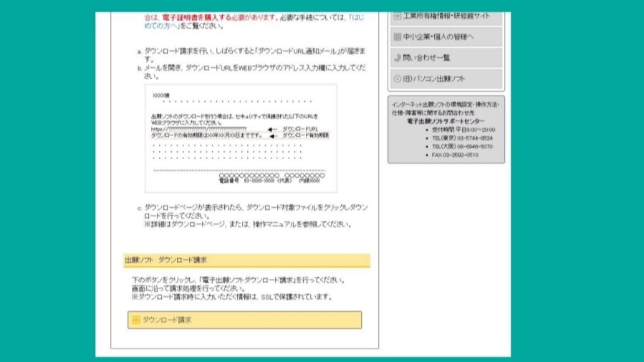Click the ダウンロードURL label in sample email
The height and width of the screenshot is (362, 644).
click(299, 128)
